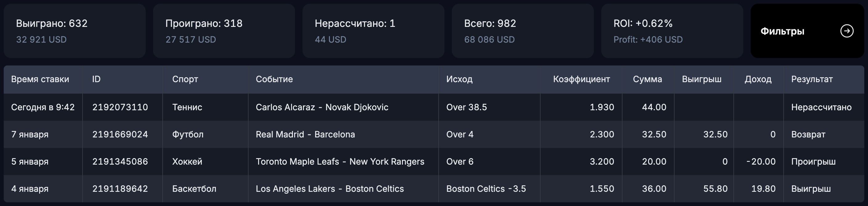Select the Real Madrid - Barcelona event
The image size is (868, 206).
(306, 134)
